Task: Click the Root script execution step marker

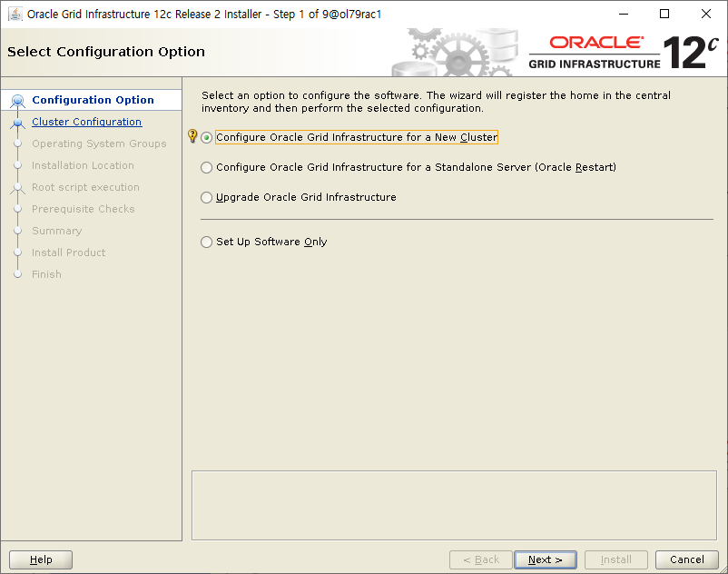Action: point(17,188)
